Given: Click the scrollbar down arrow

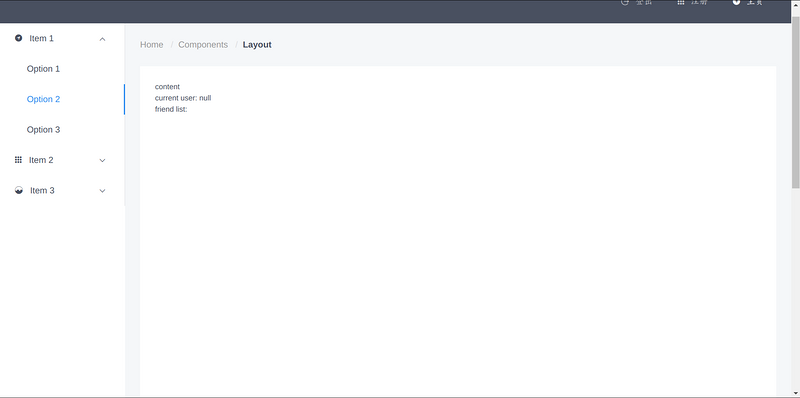Looking at the screenshot, I should click(795, 393).
